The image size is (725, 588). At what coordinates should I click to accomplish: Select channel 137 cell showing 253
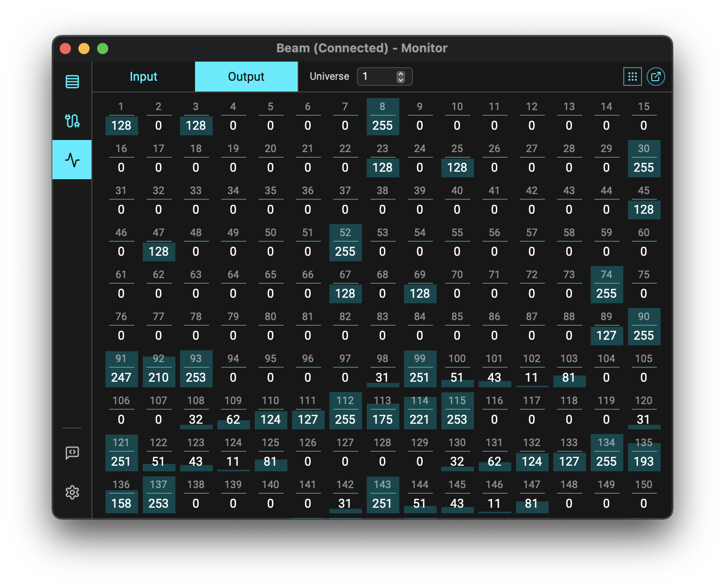click(159, 495)
